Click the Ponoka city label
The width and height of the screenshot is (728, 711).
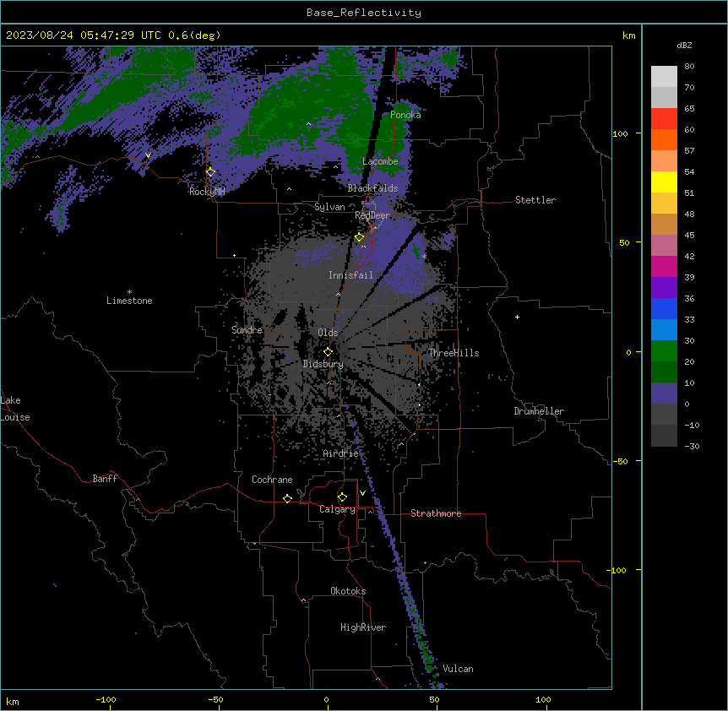(405, 115)
